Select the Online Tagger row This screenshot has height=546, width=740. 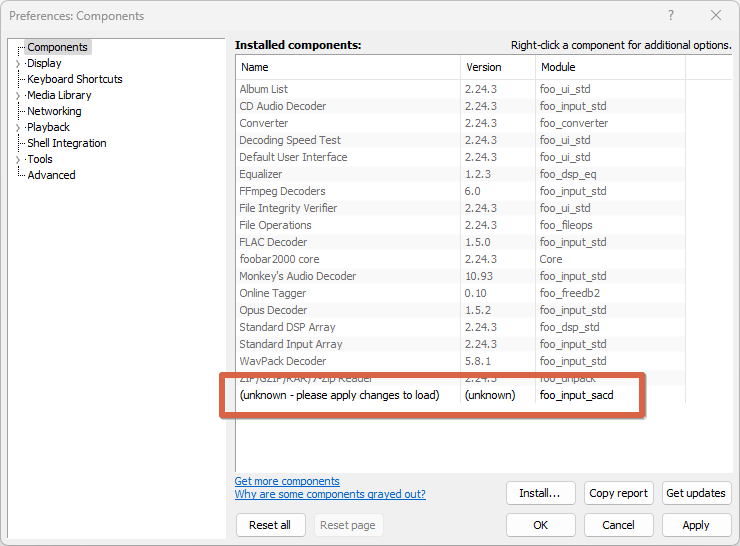460,293
